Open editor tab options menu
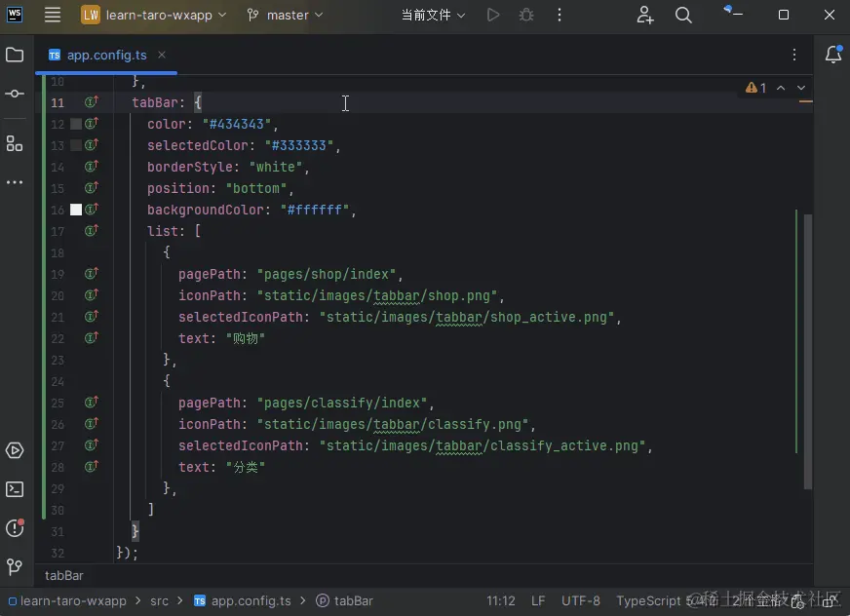This screenshot has height=616, width=850. (x=794, y=55)
